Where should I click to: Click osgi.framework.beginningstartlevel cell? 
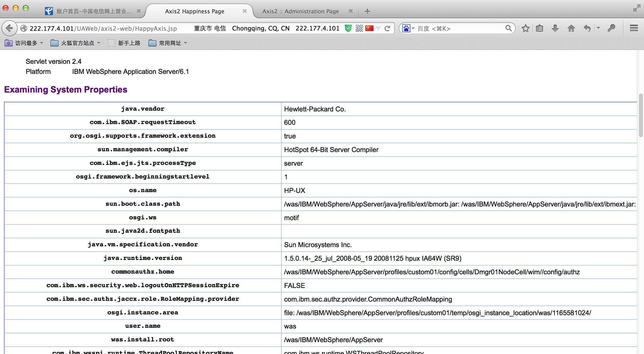point(143,177)
